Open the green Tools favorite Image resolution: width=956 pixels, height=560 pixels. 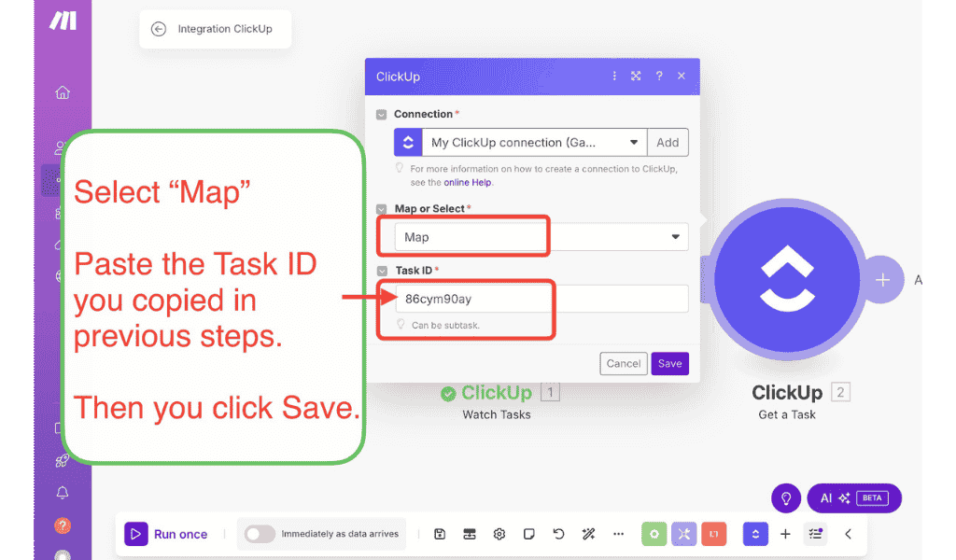[x=654, y=535]
